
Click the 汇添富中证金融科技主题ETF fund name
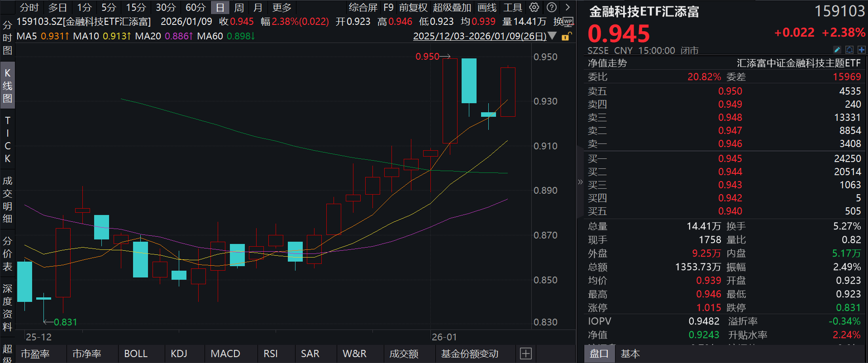coord(798,63)
